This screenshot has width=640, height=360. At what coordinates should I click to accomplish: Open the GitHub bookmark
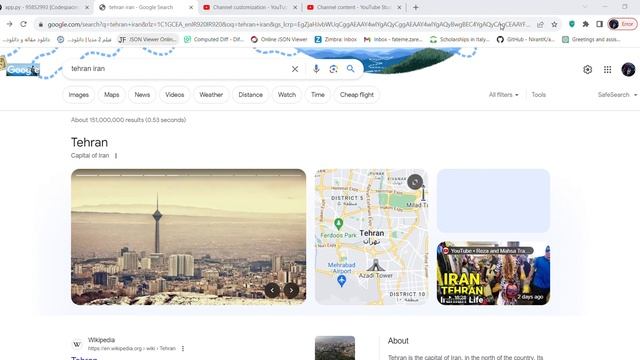(526, 39)
